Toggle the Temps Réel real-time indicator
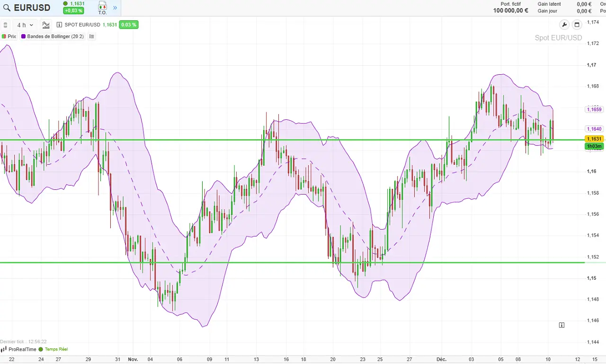This screenshot has height=364, width=606. pos(53,349)
